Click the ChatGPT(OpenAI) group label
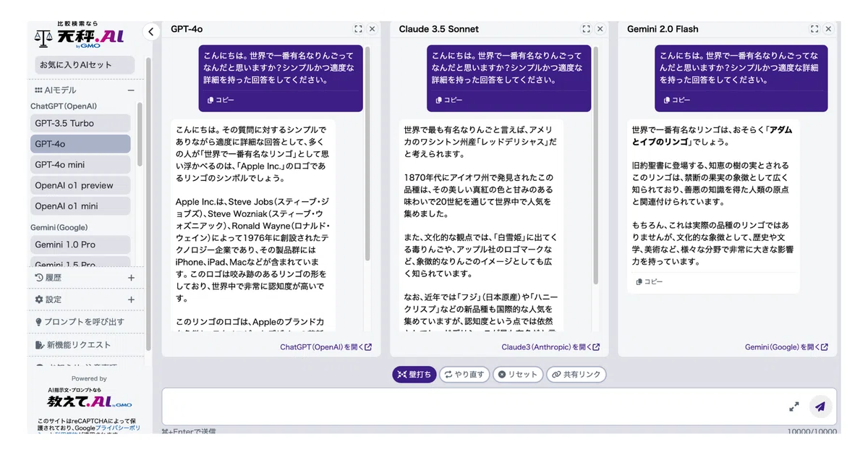 pyautogui.click(x=64, y=106)
